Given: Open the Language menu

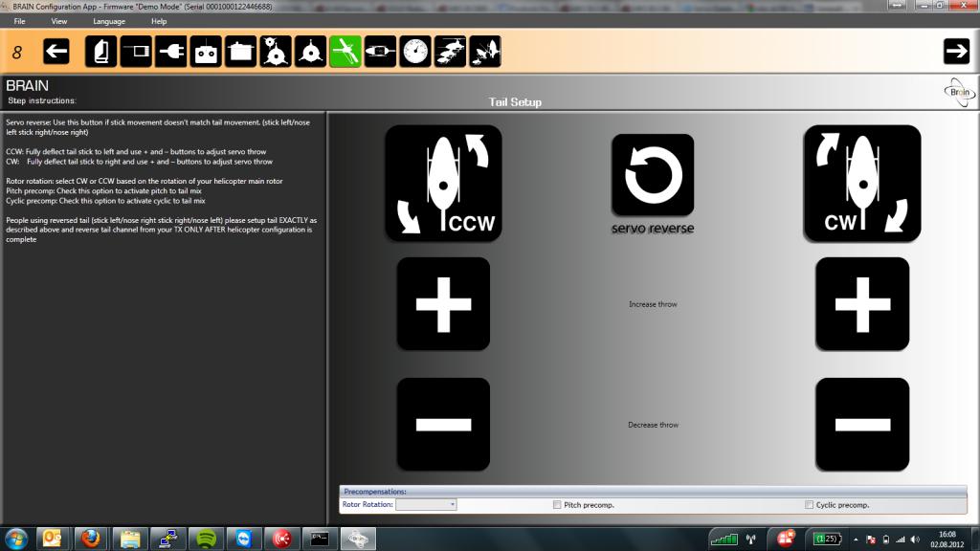Looking at the screenshot, I should coord(109,21).
